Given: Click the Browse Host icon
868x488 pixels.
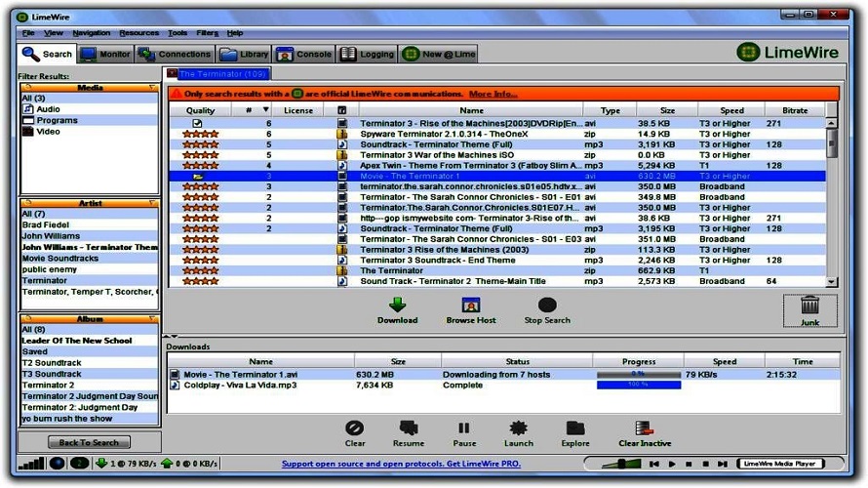Looking at the screenshot, I should pos(470,305).
